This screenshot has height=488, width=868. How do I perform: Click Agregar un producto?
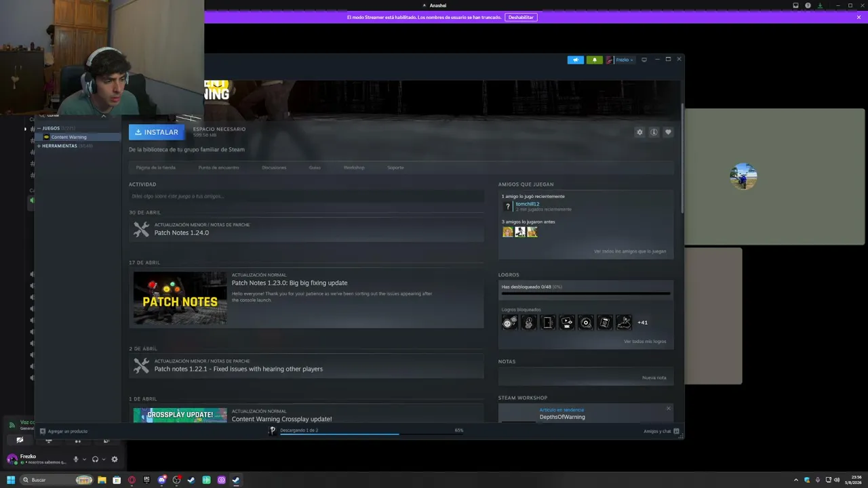[x=68, y=431]
